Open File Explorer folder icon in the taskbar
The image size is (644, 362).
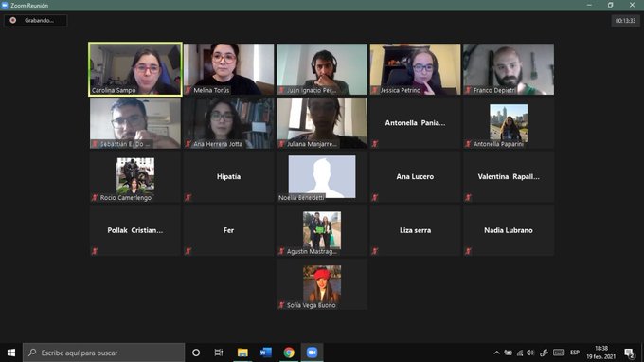click(242, 353)
